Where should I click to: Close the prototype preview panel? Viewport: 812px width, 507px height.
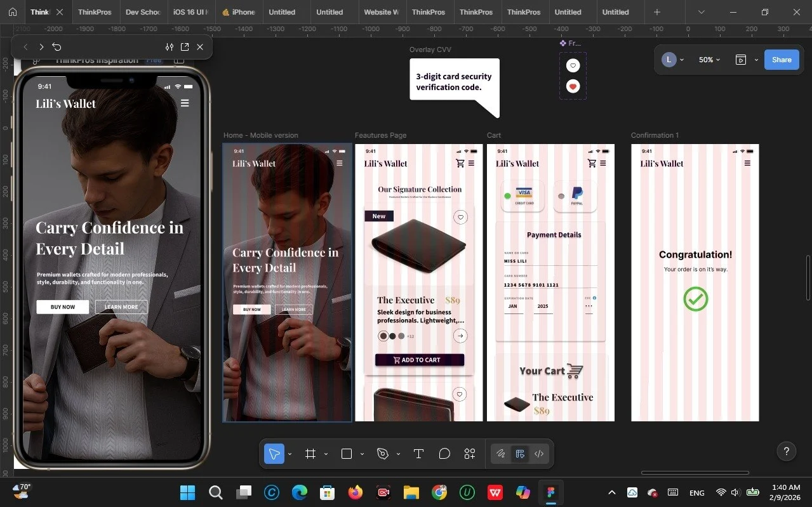[x=200, y=47]
